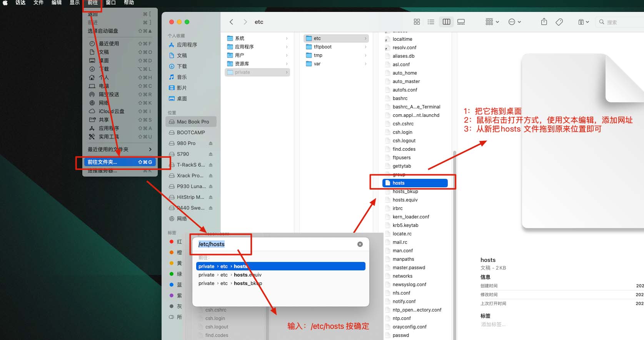This screenshot has width=644, height=340.
Task: Eject the 980 Pro drive
Action: tap(210, 143)
